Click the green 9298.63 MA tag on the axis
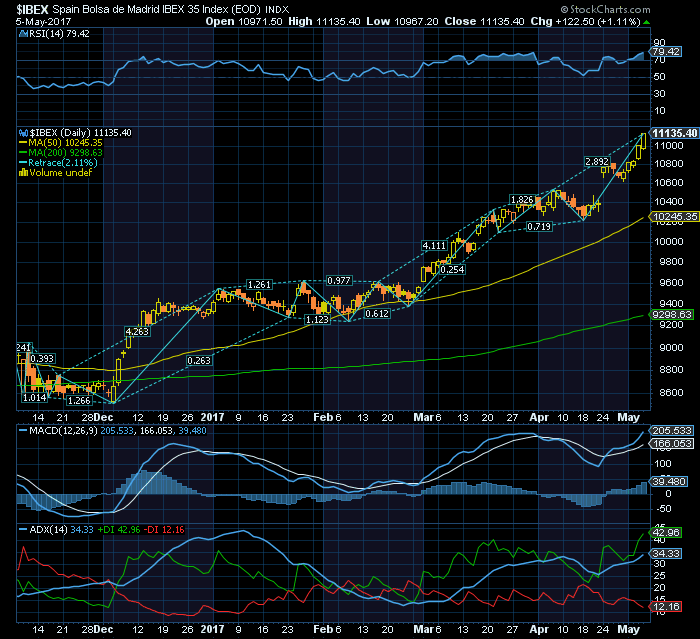 672,314
